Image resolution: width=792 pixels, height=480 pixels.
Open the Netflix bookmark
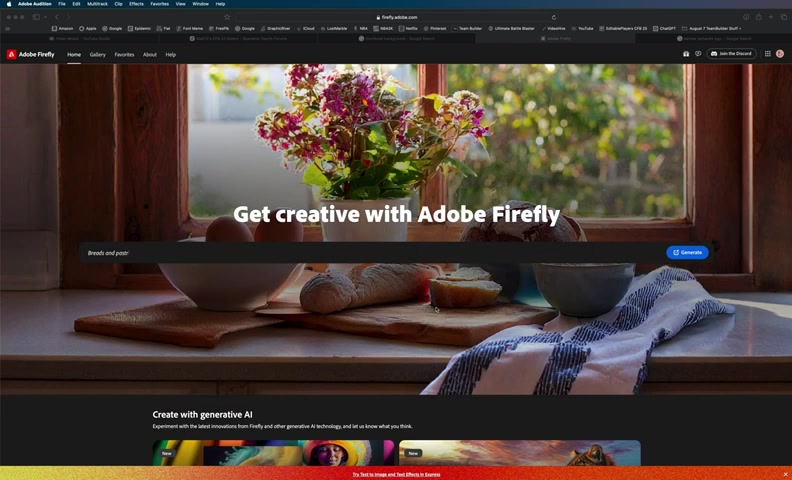[x=408, y=28]
